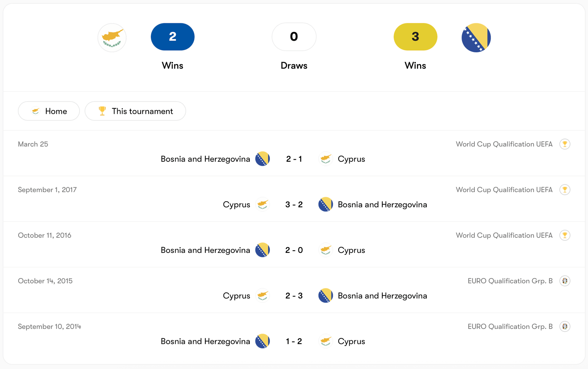Click the trophy icon on the October 11, 2016 row
The width and height of the screenshot is (588, 369).
[x=565, y=235]
